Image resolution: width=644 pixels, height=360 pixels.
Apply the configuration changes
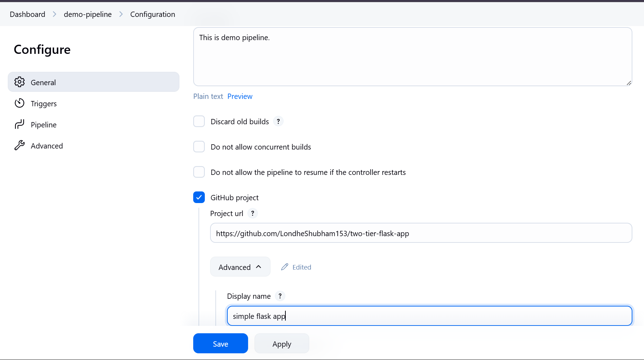[x=282, y=343]
